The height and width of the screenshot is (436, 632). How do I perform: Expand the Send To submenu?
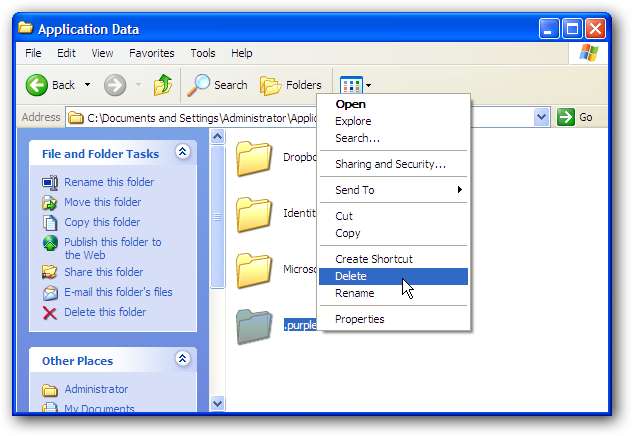tap(393, 190)
